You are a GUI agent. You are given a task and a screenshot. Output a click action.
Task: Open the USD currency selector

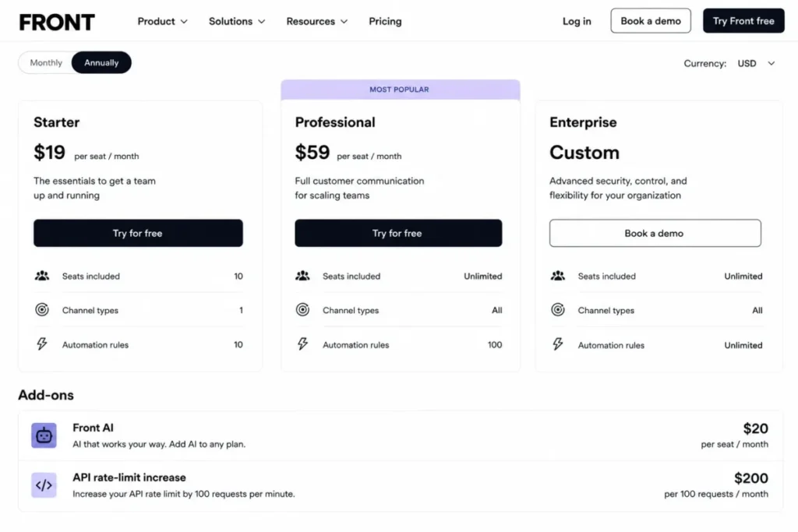pos(756,63)
